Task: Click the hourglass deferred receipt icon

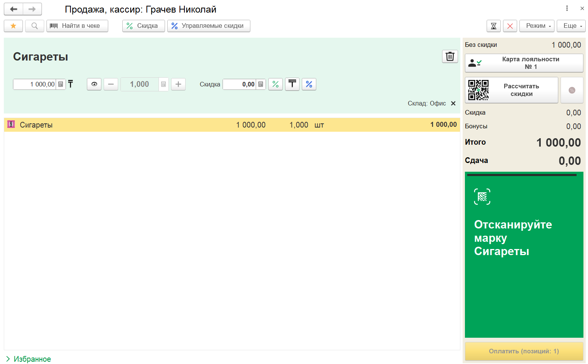Action: (493, 26)
